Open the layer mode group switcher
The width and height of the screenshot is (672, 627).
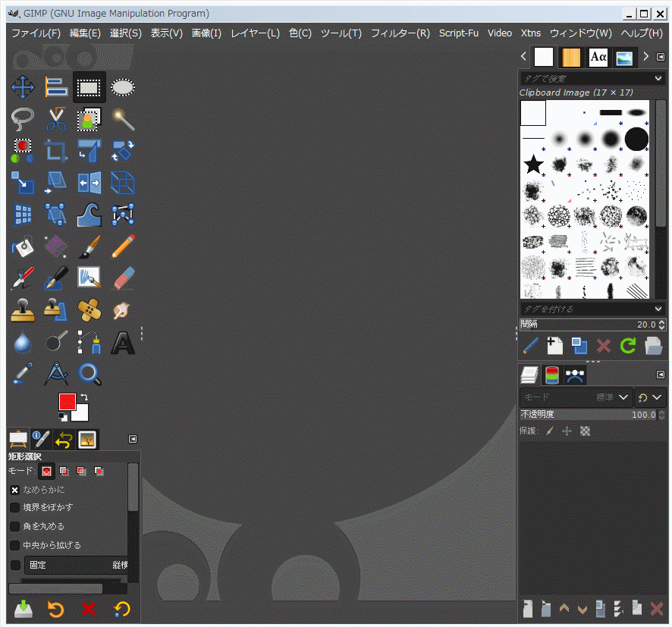[x=649, y=397]
